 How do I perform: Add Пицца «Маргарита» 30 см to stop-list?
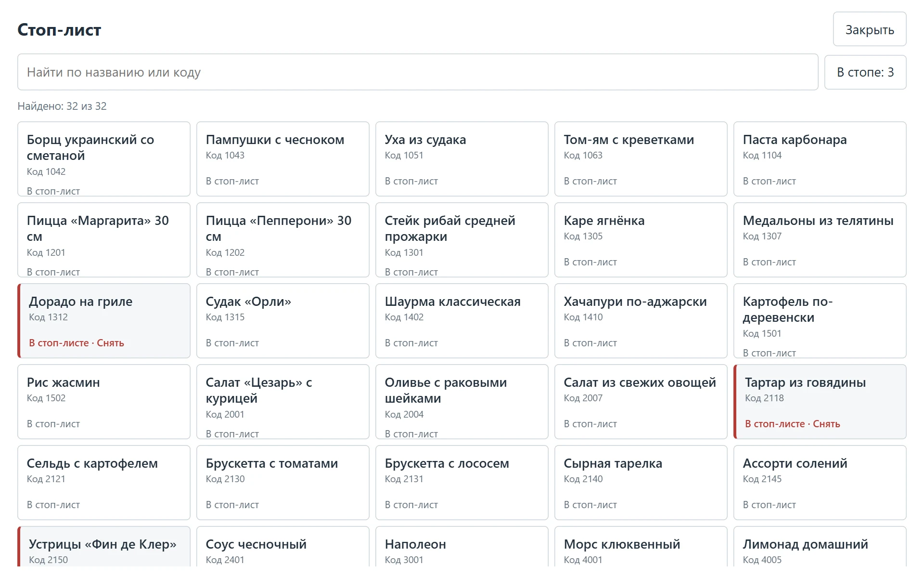[104, 240]
